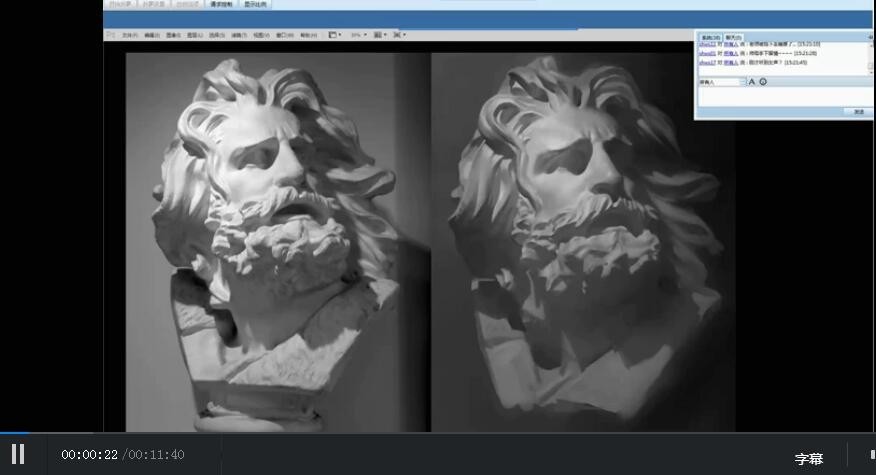This screenshot has width=876, height=475.
Task: Open the 选择 Select menu
Action: pos(217,35)
